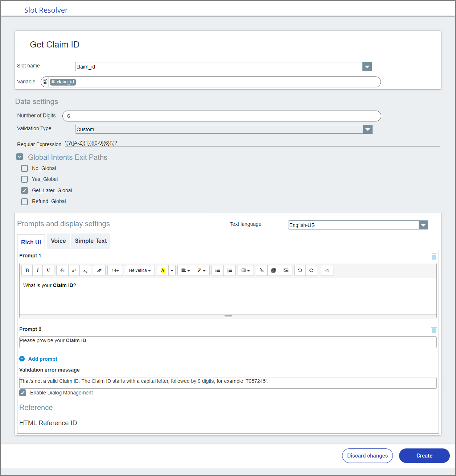Apply strikethrough formatting
Image resolution: width=456 pixels, height=476 pixels.
pyautogui.click(x=62, y=270)
